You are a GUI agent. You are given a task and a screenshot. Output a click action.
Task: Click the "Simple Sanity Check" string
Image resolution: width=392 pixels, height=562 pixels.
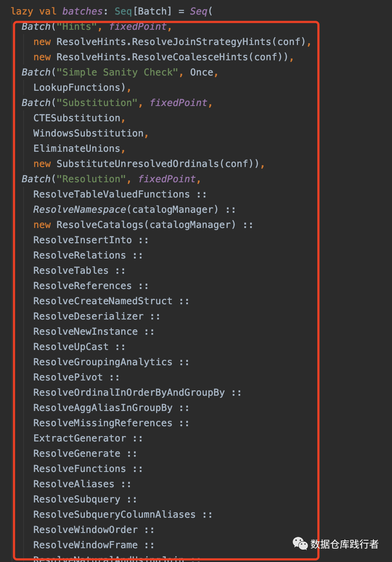pyautogui.click(x=117, y=72)
